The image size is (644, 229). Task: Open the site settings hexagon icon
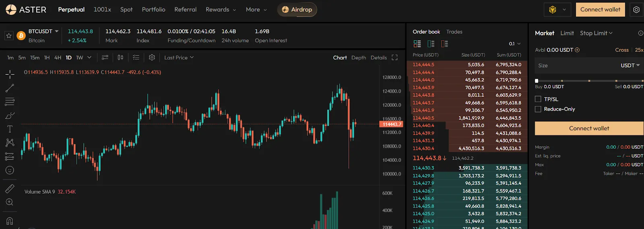coord(636,10)
